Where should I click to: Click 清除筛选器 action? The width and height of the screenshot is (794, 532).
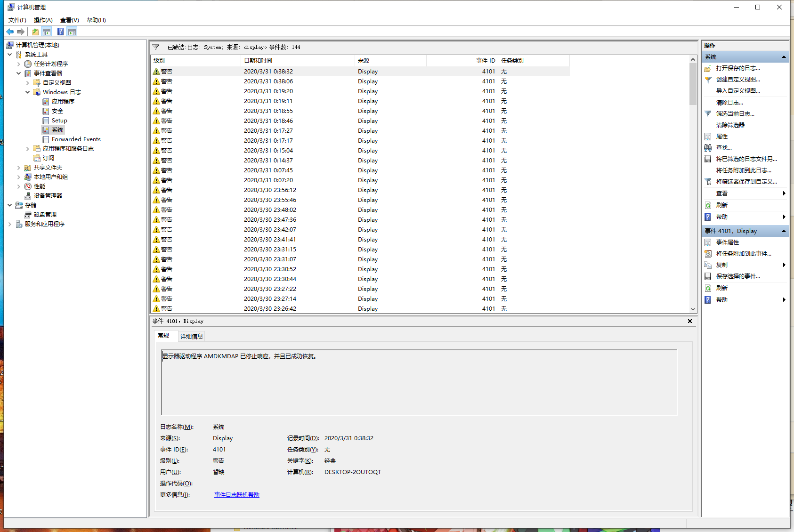point(730,125)
